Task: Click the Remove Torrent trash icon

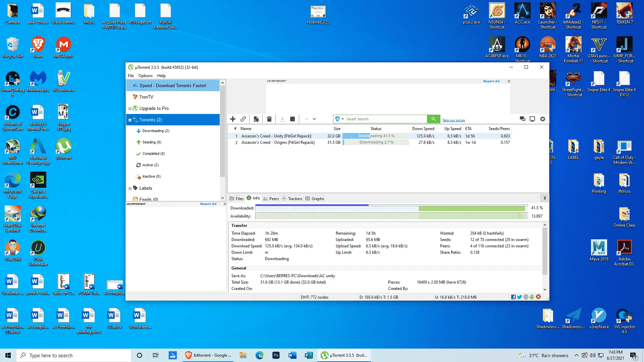Action: 269,119
